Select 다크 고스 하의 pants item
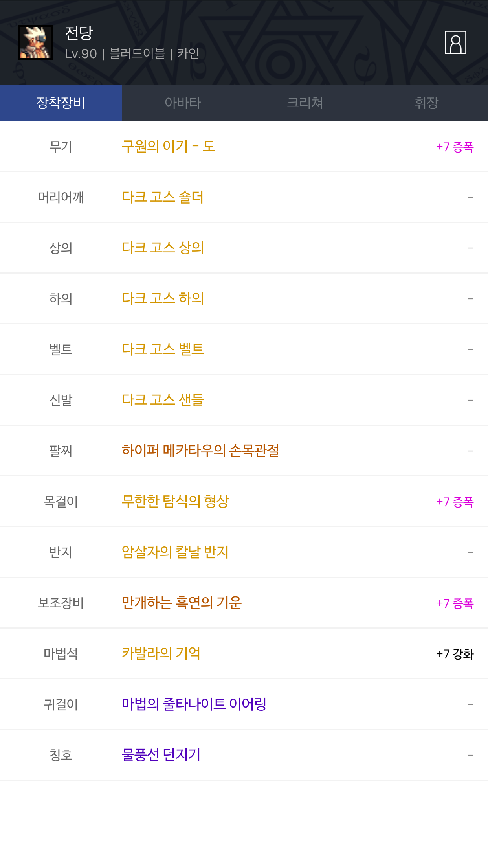Viewport: 488px width, 868px height. pos(163,298)
